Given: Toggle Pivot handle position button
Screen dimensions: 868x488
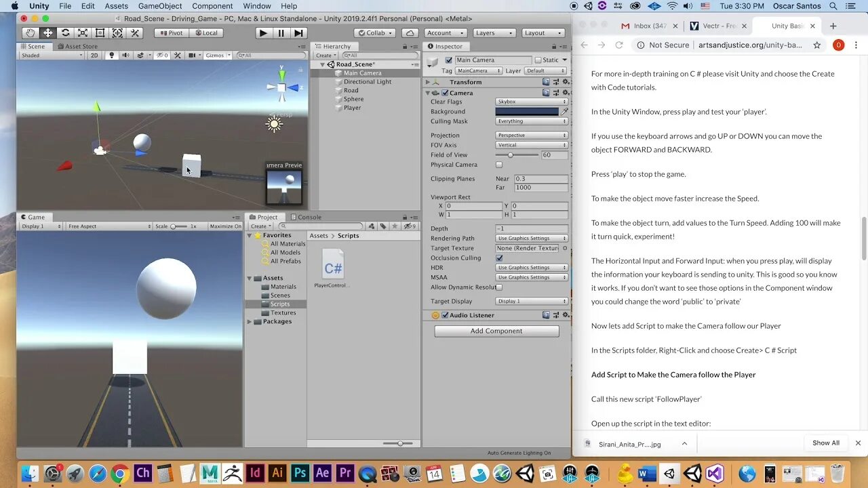Looking at the screenshot, I should pyautogui.click(x=171, y=33).
